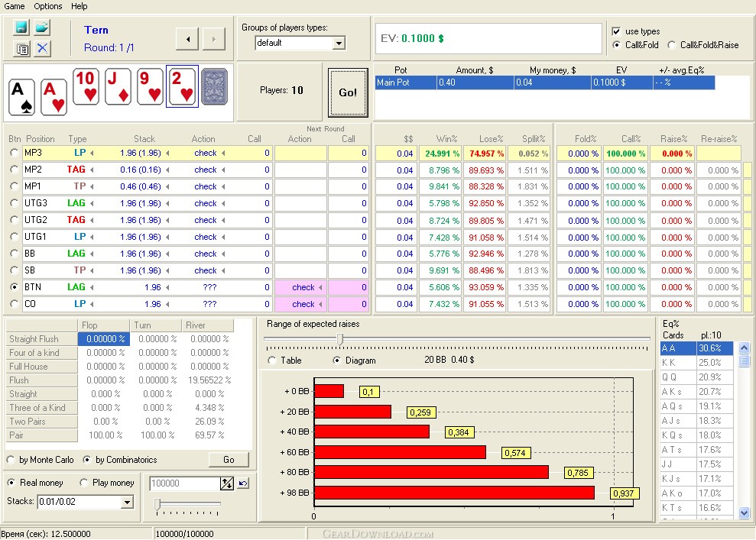Change UTG1 action arrow after check

pos(223,237)
